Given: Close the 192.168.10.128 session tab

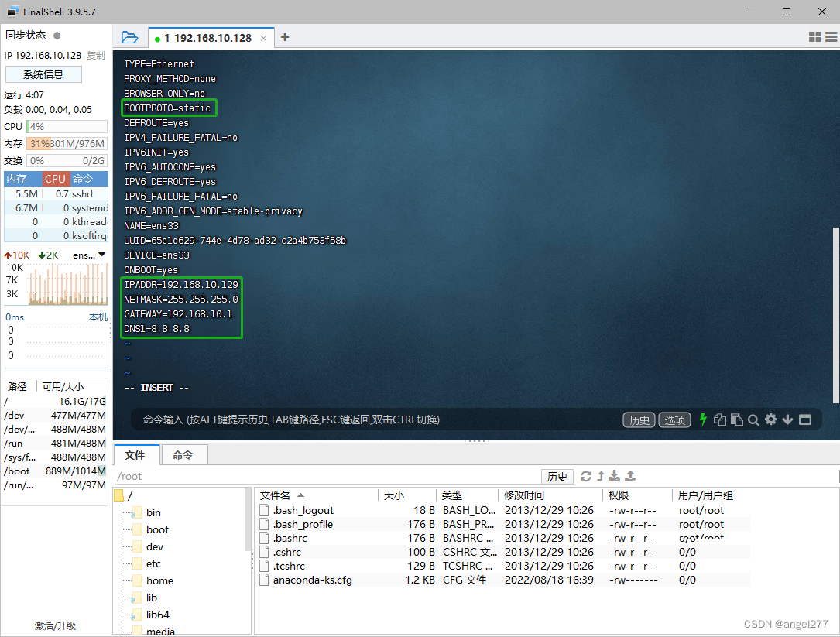Looking at the screenshot, I should [x=263, y=38].
